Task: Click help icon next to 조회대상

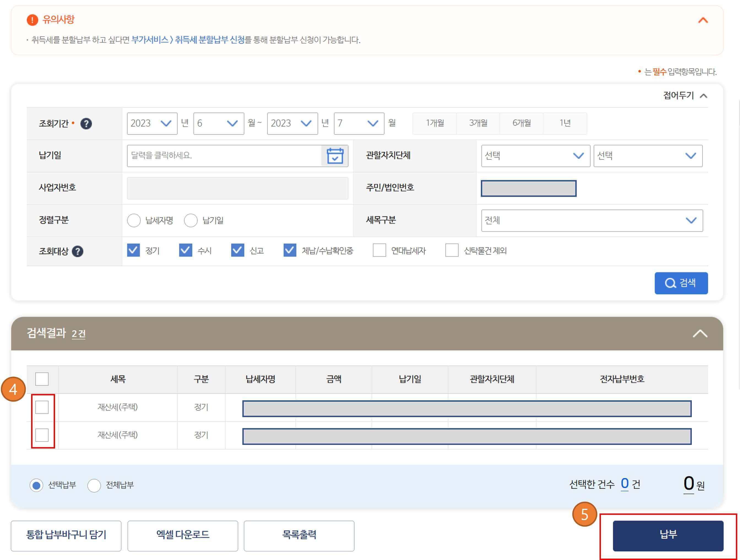Action: click(78, 251)
